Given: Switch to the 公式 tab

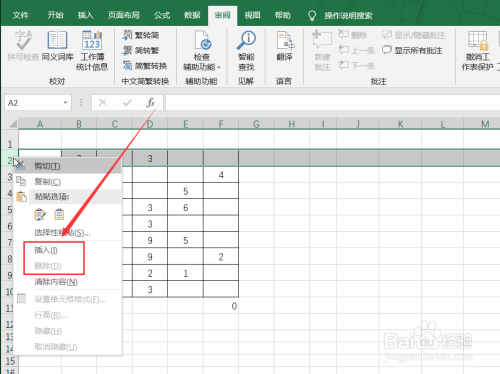Looking at the screenshot, I should pyautogui.click(x=162, y=15).
